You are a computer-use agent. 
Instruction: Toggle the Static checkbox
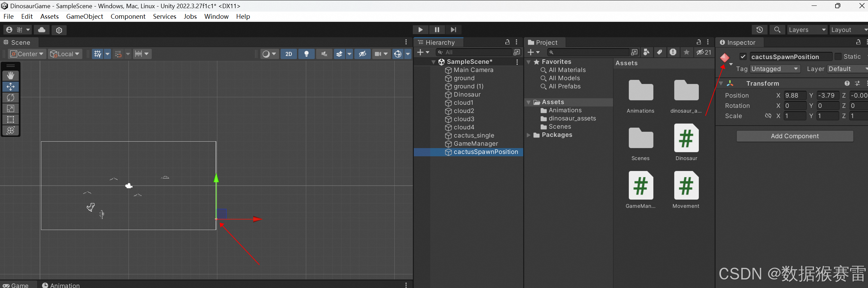[x=838, y=57]
